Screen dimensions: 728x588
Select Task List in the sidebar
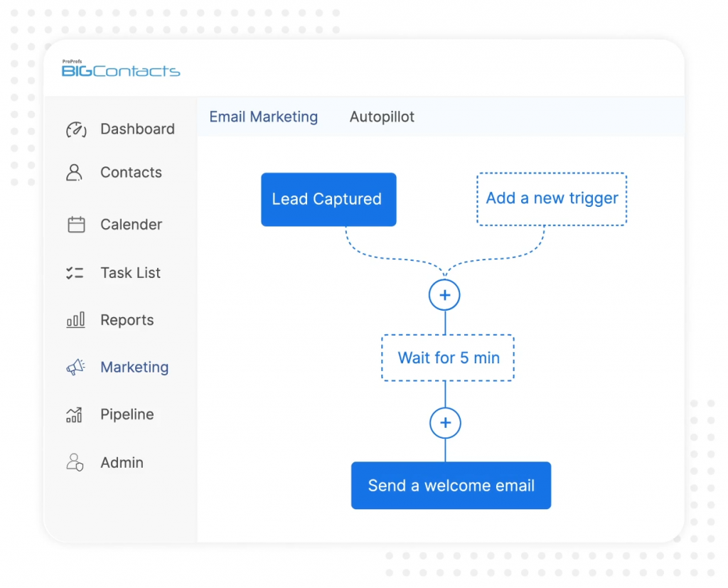coord(131,272)
